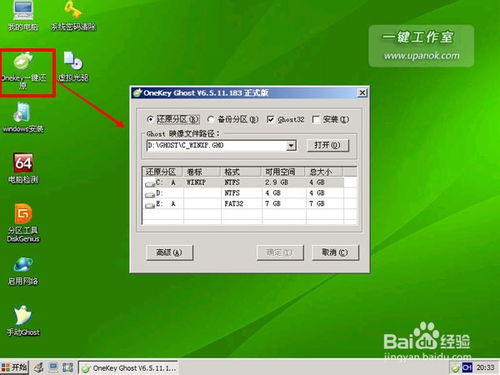Launch the 系统密码清除 key icon
The height and width of the screenshot is (375, 500).
coord(73,15)
